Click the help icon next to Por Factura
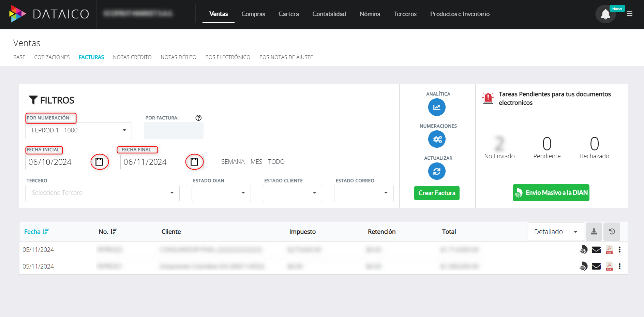This screenshot has width=644, height=317. click(198, 118)
